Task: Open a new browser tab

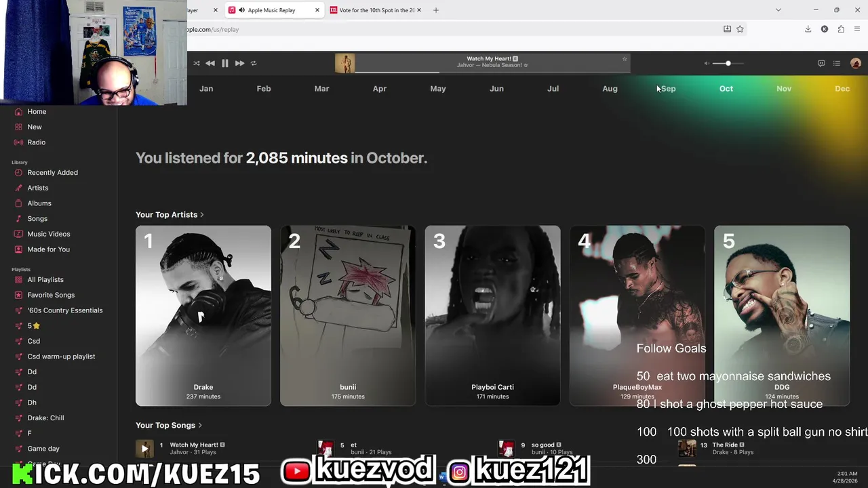Action: pyautogui.click(x=436, y=10)
